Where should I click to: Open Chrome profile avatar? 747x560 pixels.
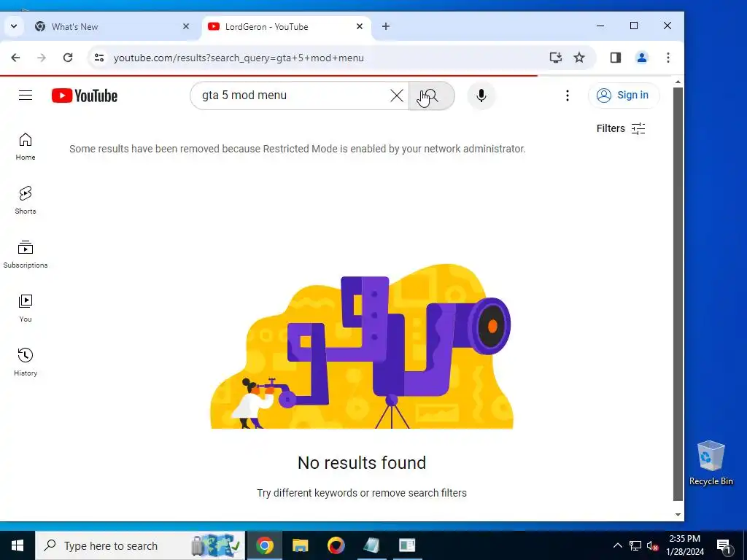pyautogui.click(x=642, y=58)
